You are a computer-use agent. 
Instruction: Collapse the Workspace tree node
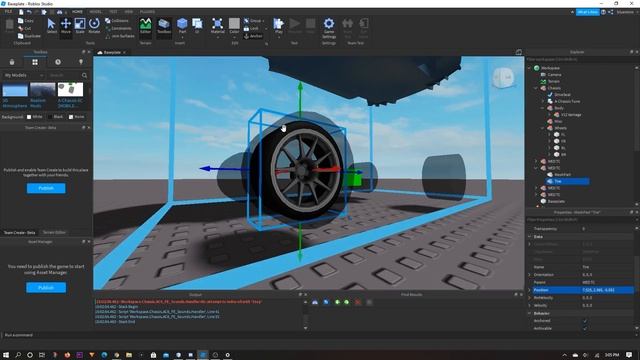[x=530, y=68]
